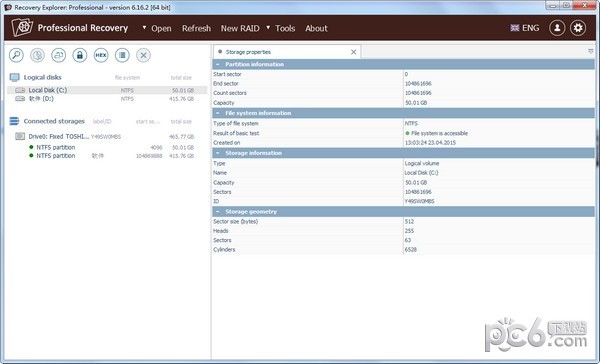The height and width of the screenshot is (364, 600).
Task: Click the Professional Recovery logo icon
Action: click(22, 27)
